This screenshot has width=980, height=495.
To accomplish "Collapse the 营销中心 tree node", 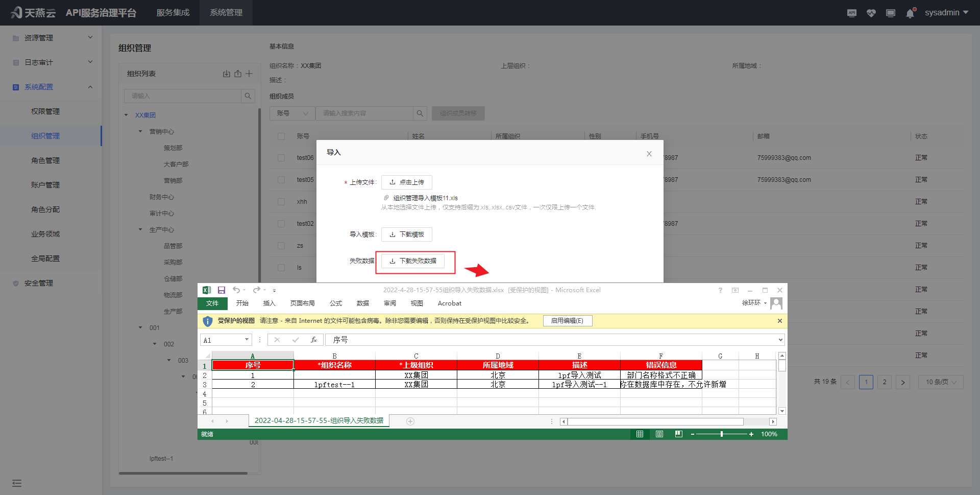I will click(141, 132).
